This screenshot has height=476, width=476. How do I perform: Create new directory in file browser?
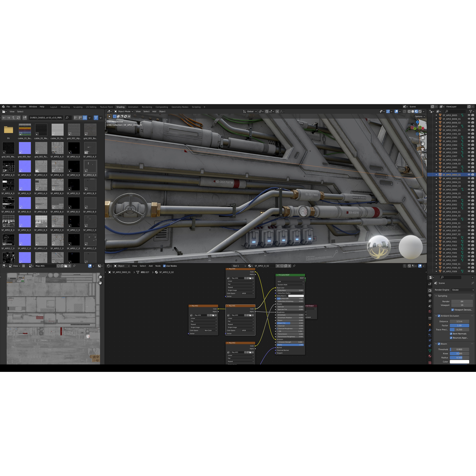click(25, 118)
